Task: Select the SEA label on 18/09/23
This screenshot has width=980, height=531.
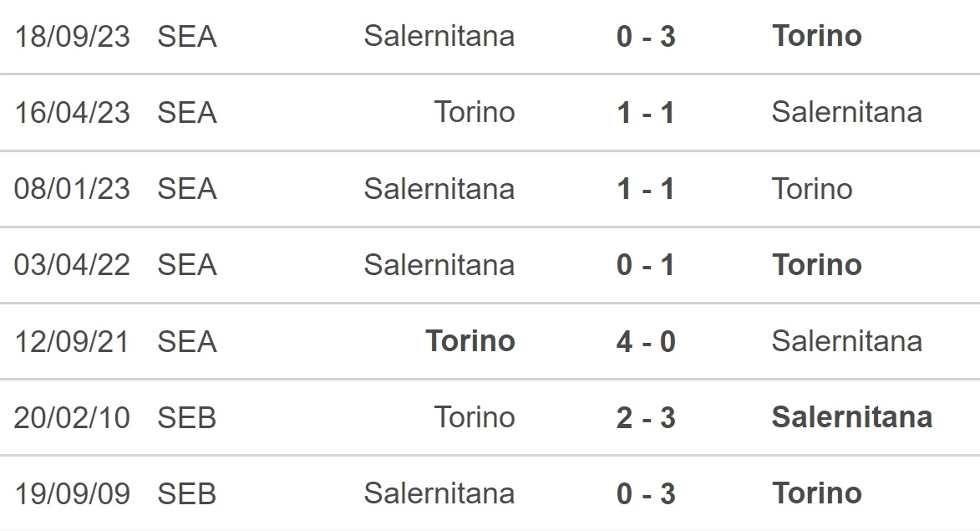Action: click(x=187, y=36)
